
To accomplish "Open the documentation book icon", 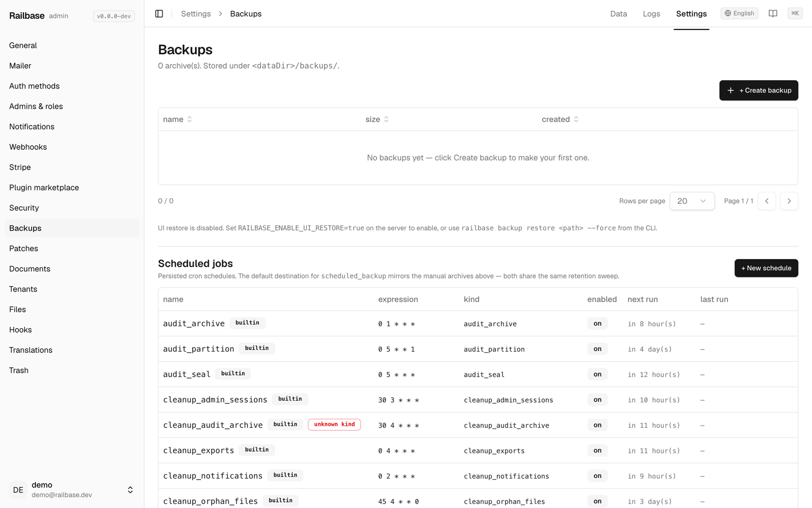I will coord(772,14).
